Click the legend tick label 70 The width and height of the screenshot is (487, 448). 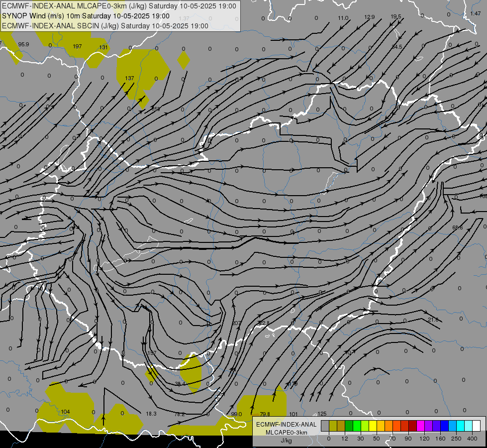click(392, 439)
